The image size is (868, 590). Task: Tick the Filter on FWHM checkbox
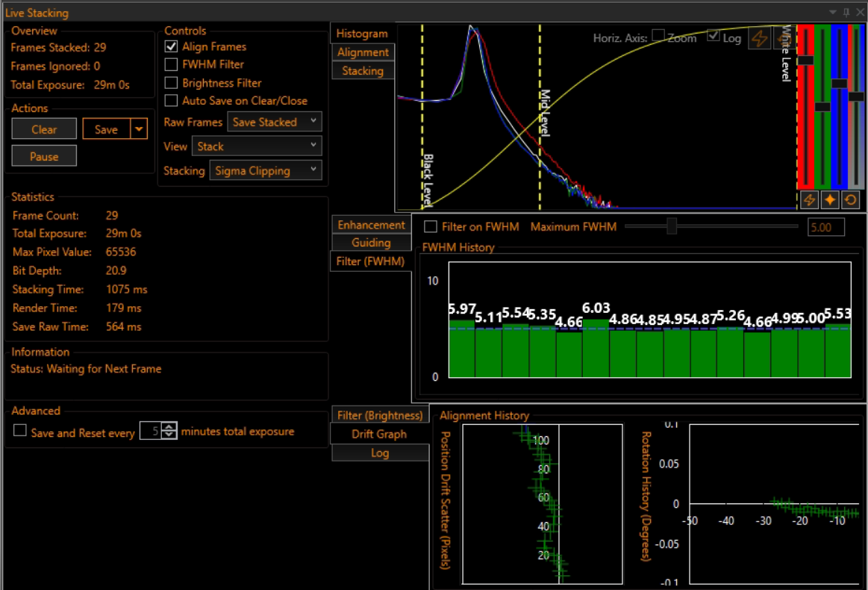coord(431,226)
